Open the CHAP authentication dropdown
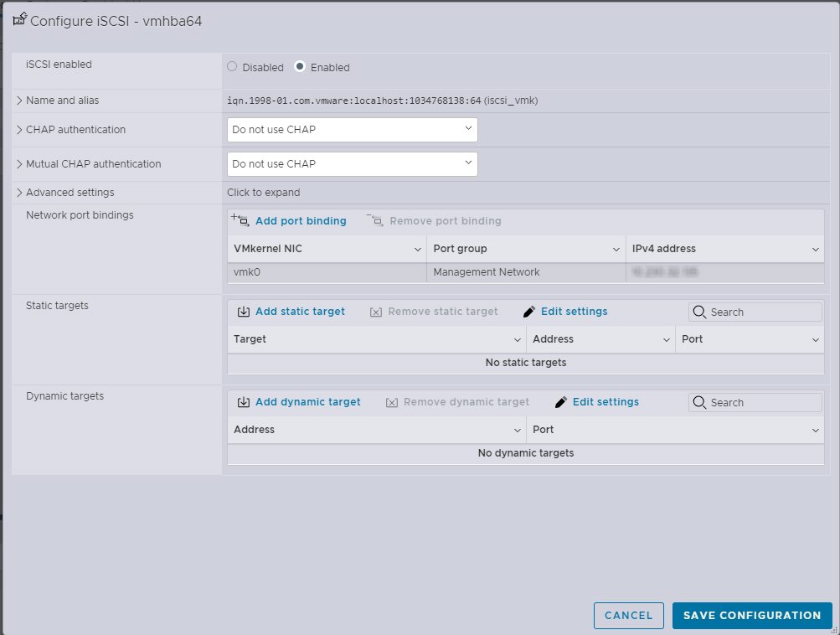This screenshot has height=635, width=840. [352, 130]
